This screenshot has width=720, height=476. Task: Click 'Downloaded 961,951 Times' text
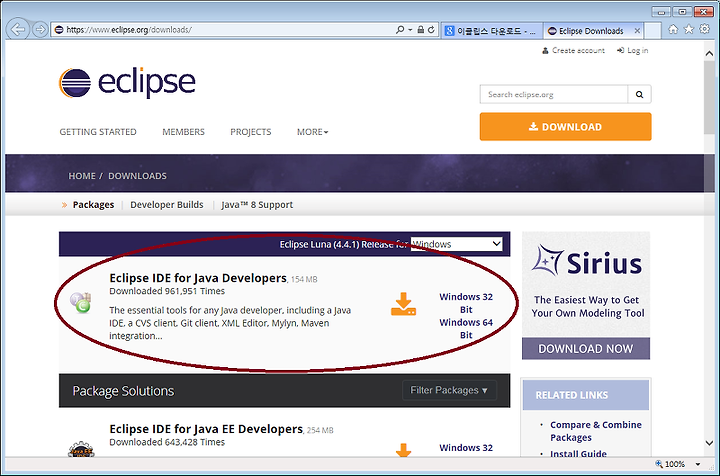click(167, 291)
